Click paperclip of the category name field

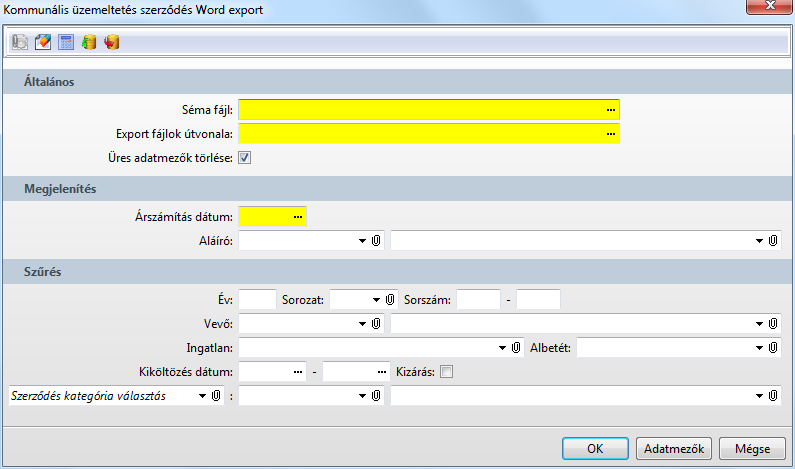click(x=773, y=395)
